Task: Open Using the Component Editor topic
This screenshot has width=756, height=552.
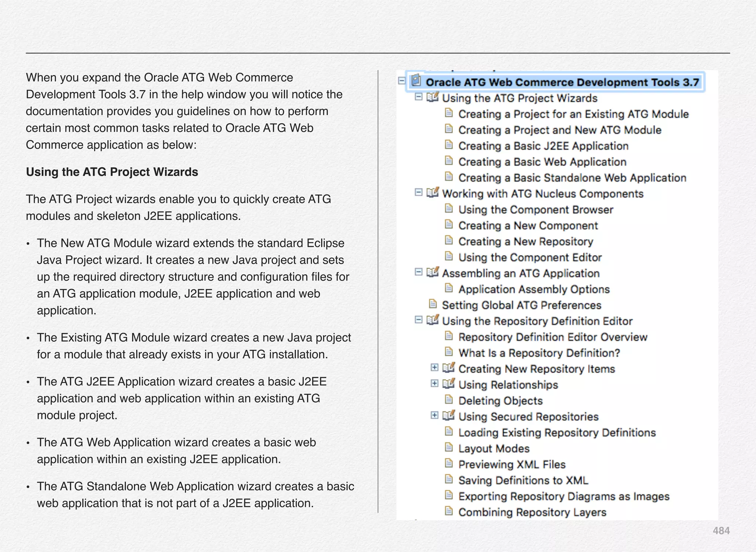Action: point(530,257)
